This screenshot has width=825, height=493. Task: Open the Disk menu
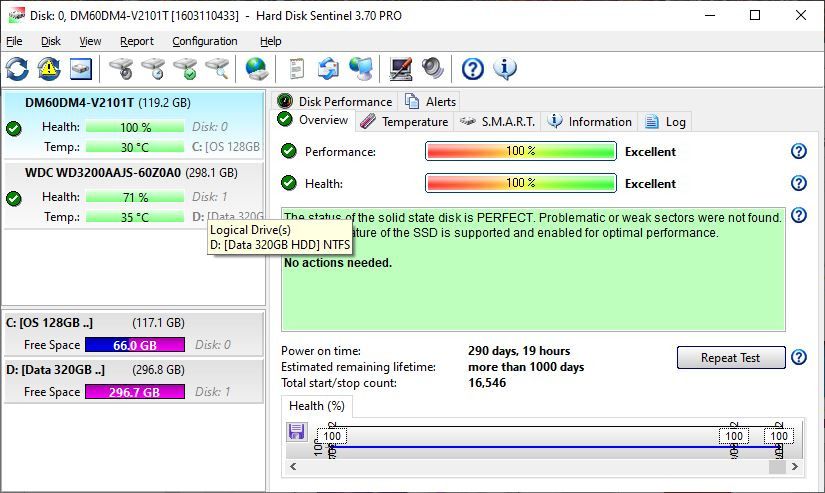click(x=51, y=41)
